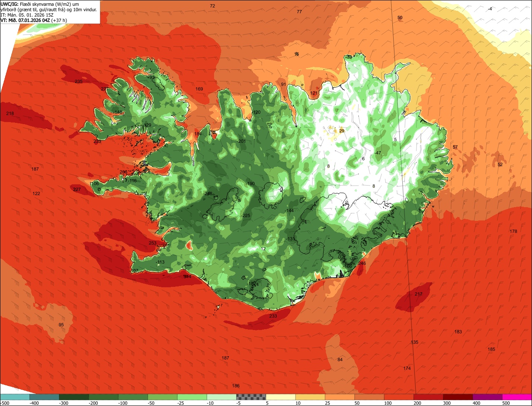This screenshot has height=406, width=532.
Task: Click the map value '122' on the ocean
Action: click(37, 194)
